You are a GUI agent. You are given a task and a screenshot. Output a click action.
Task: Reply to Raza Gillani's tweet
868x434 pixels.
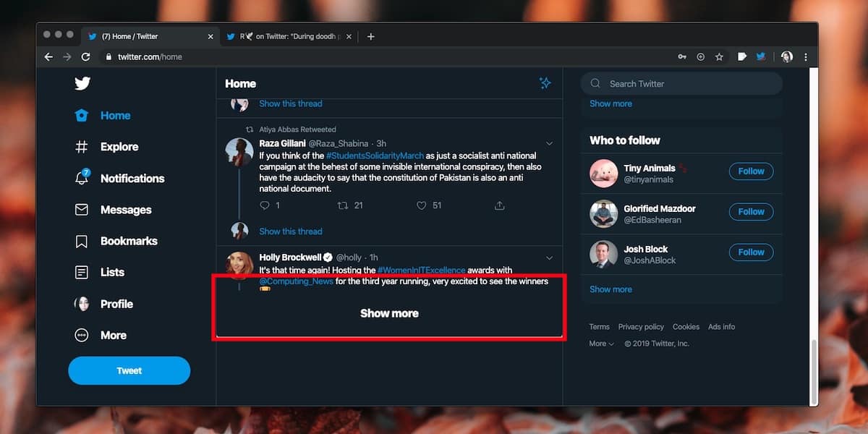tap(265, 205)
